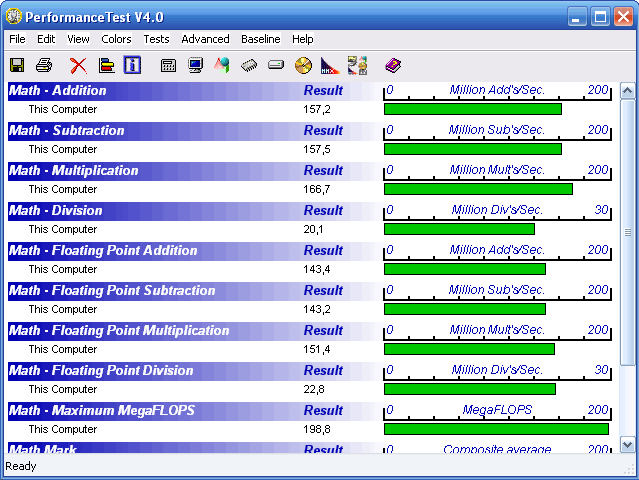Run the math tests calculator icon
Image resolution: width=639 pixels, height=480 pixels.
168,65
